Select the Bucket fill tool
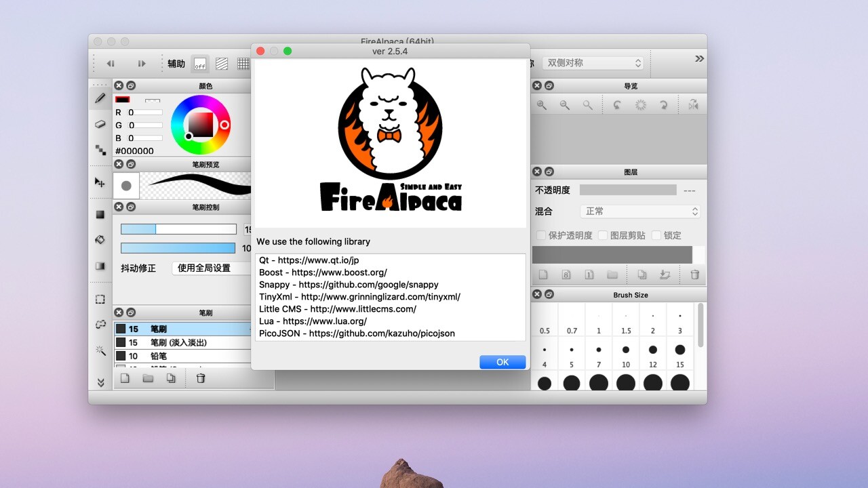Viewport: 868px width, 488px height. pyautogui.click(x=100, y=240)
